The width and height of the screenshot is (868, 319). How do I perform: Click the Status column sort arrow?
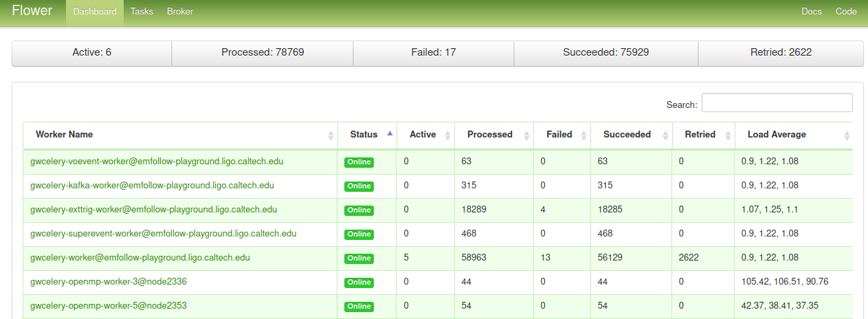pos(390,133)
